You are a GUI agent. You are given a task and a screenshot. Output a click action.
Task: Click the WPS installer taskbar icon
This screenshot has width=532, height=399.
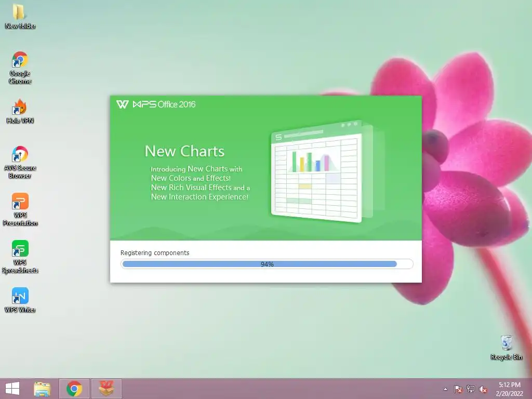tap(106, 389)
